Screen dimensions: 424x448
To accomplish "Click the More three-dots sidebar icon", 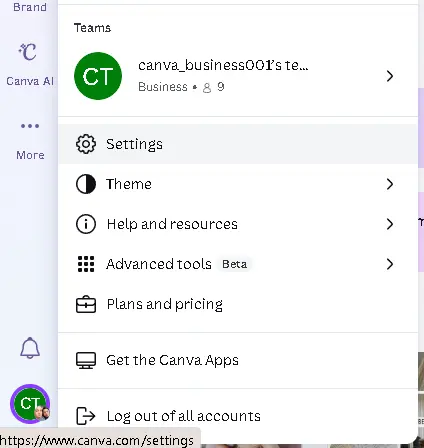I will 30,126.
